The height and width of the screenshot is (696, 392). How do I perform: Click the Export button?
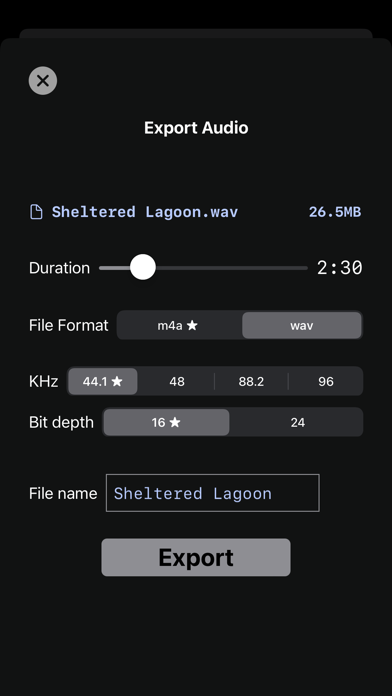pyautogui.click(x=196, y=558)
